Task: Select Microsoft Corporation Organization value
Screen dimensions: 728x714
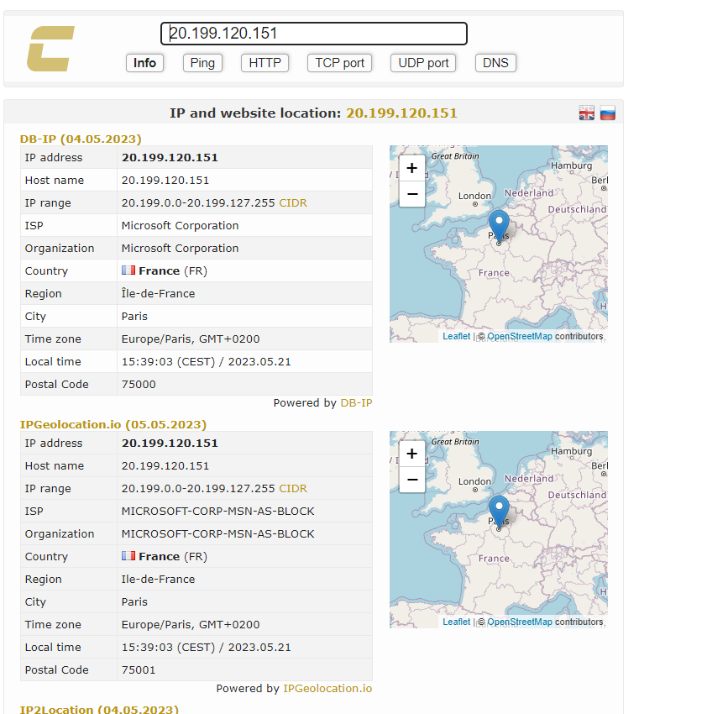Action: (x=181, y=248)
